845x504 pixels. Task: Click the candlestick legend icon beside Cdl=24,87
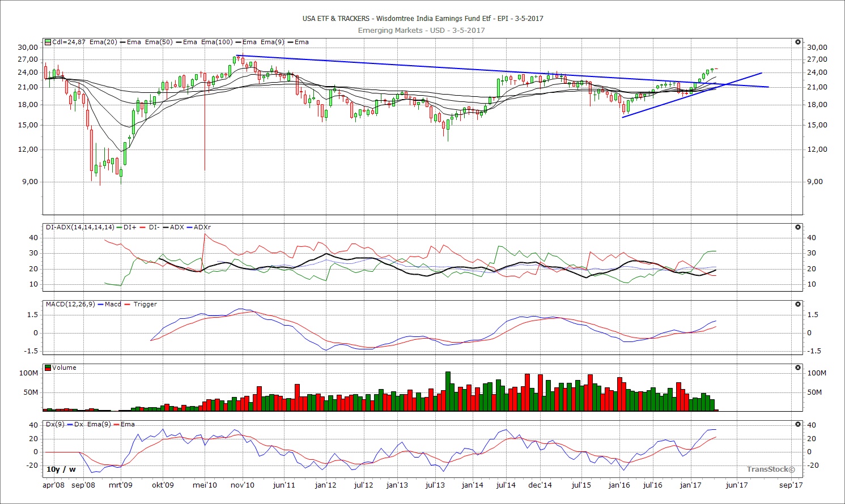(x=48, y=42)
